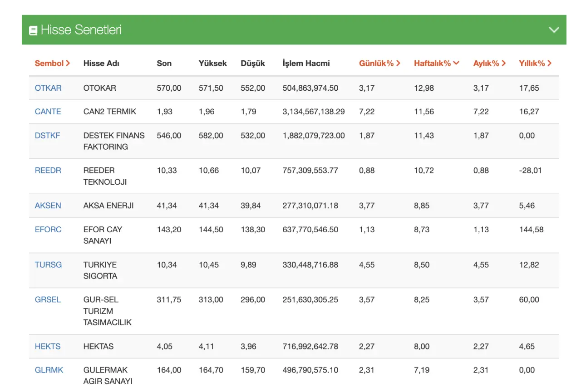
Task: Open the GRSEL stock page
Action: click(x=48, y=299)
